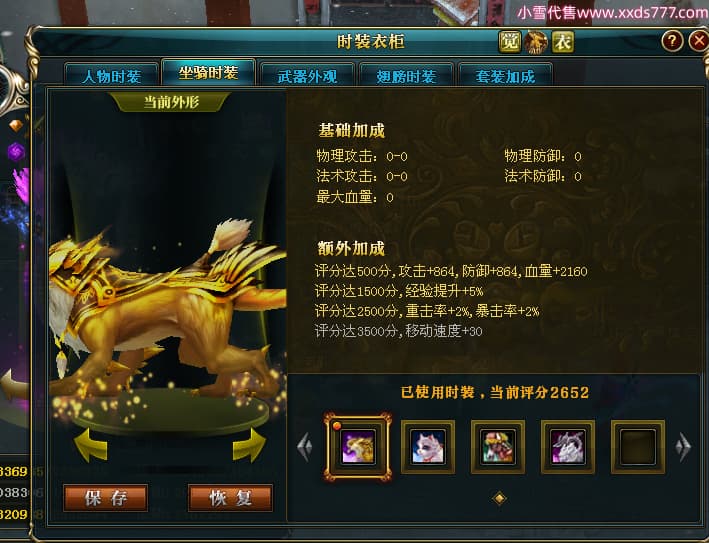709x543 pixels.
Task: Show previous costumes with left silver arrow
Action: [305, 447]
